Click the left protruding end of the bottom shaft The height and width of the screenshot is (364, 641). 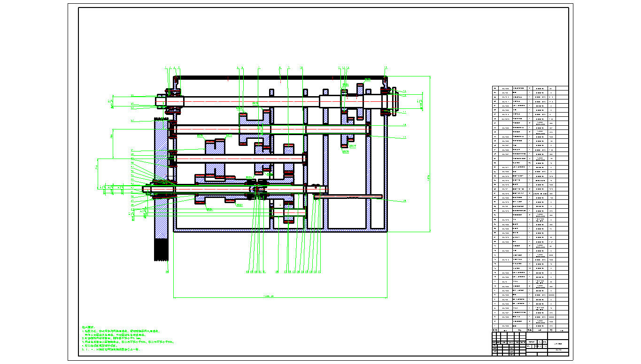tap(147, 189)
